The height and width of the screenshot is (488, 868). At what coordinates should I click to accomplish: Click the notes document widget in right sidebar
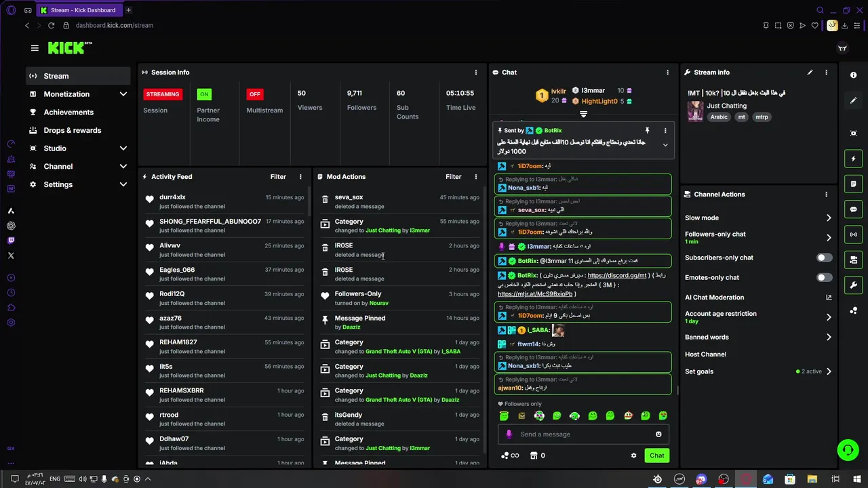tap(854, 184)
